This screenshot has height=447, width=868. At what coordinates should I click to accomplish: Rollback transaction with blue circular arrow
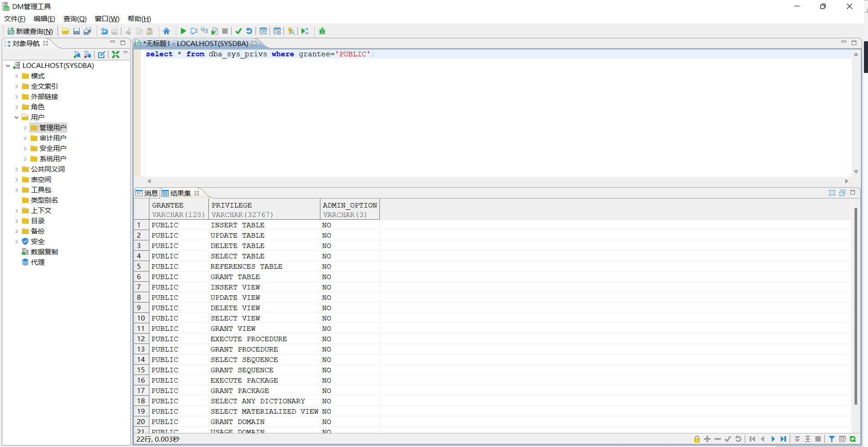(x=249, y=31)
